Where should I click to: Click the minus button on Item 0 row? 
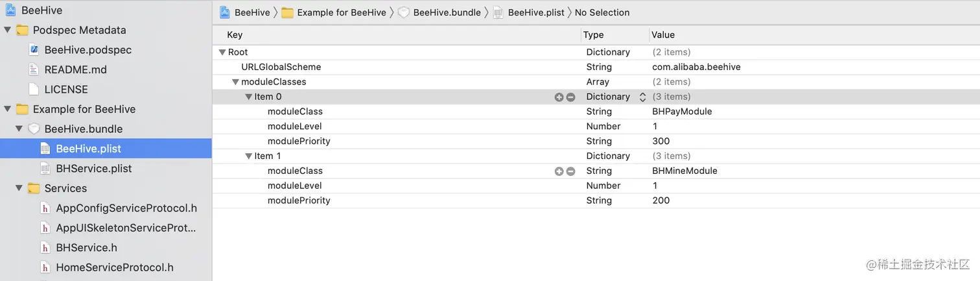(570, 97)
